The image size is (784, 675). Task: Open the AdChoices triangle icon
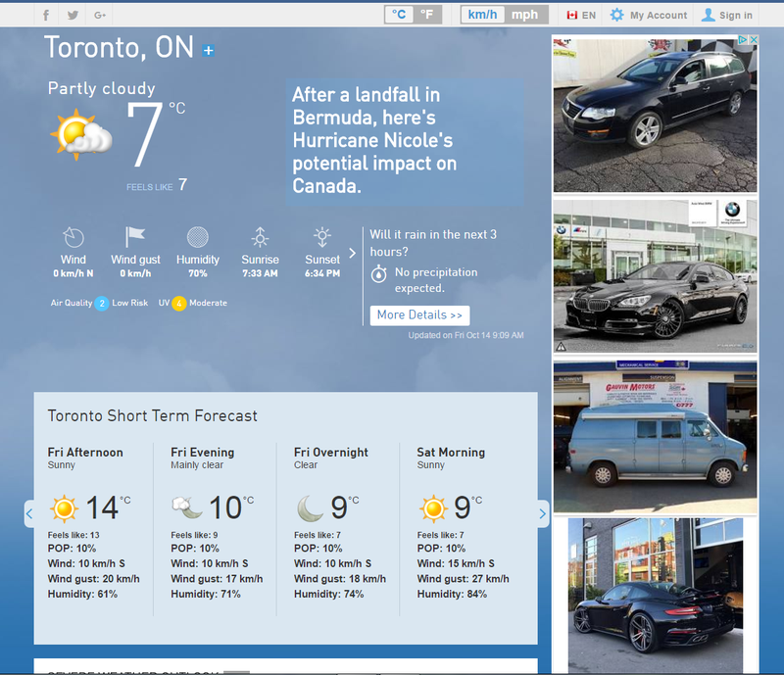743,39
